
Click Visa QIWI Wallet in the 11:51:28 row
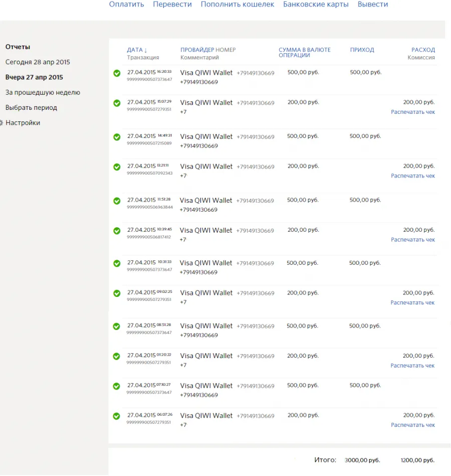(206, 201)
